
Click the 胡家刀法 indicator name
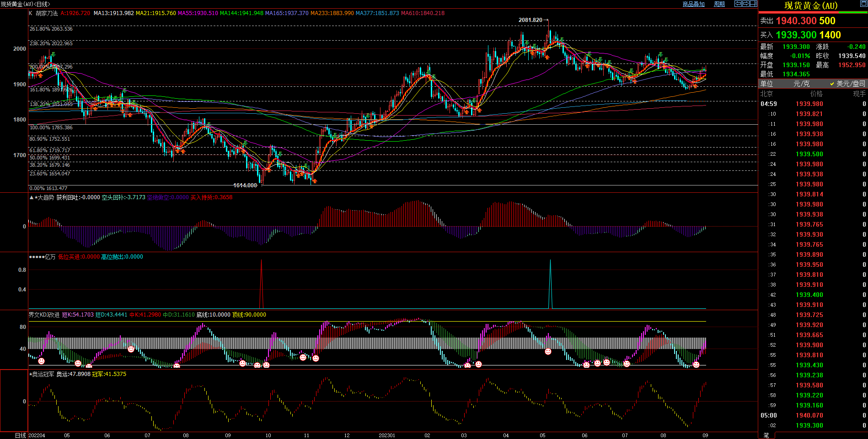(x=47, y=13)
